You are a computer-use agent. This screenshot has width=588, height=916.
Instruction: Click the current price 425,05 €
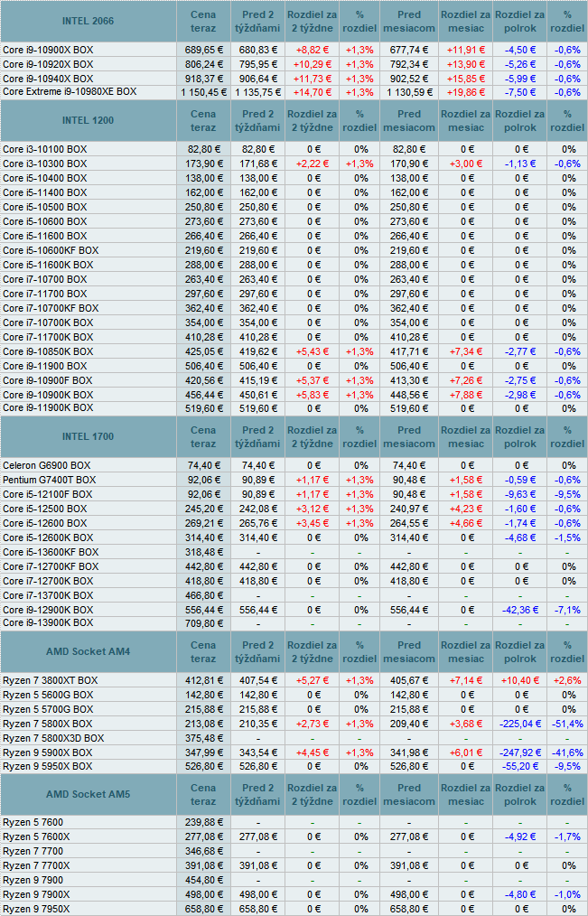click(205, 351)
